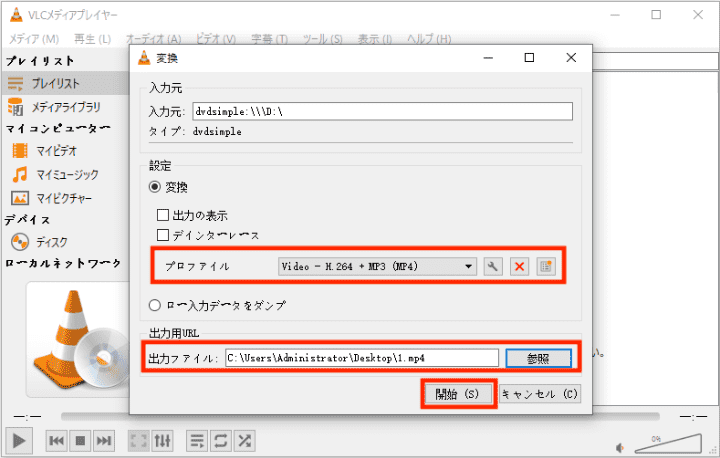The image size is (720, 458).
Task: Open メディアライブラリ in sidebar
Action: [65, 107]
